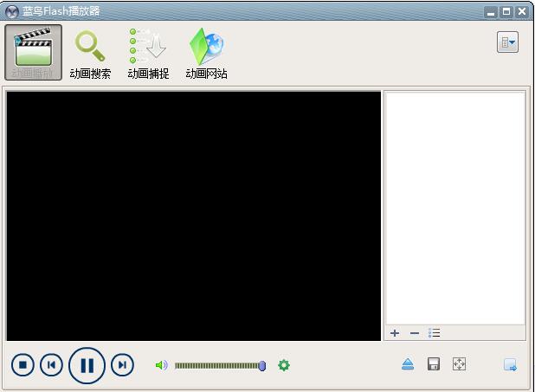The image size is (535, 392).
Task: Open the playlist list options icon
Action: click(x=434, y=333)
